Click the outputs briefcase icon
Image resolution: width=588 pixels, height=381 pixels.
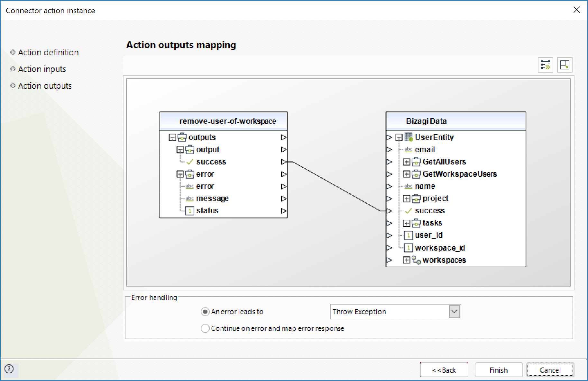point(182,137)
